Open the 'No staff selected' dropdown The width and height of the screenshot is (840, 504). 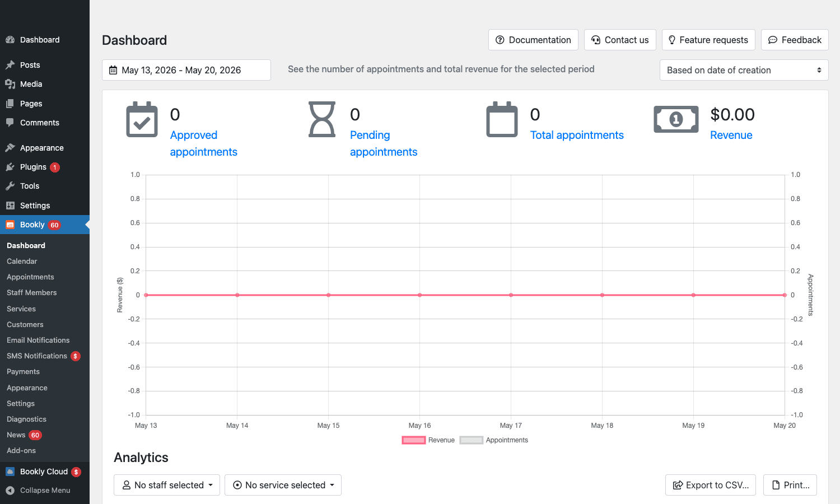[167, 485]
